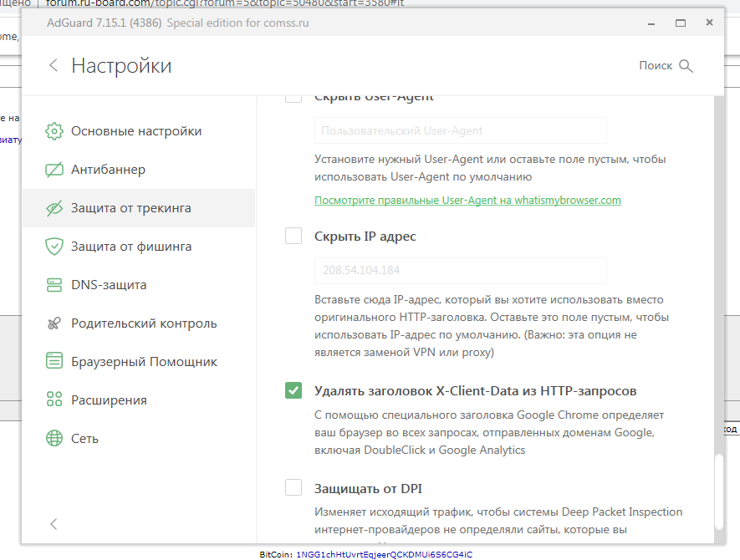Viewport: 740px width, 560px height.
Task: Click the BitCoin address link in browser page
Action: point(384,554)
